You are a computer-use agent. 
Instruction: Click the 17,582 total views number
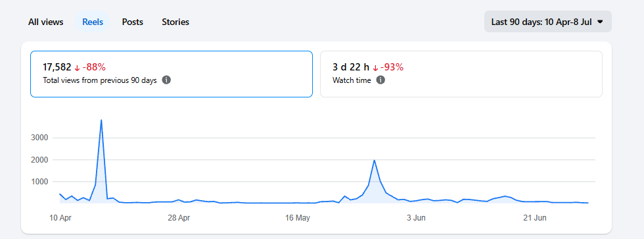[x=57, y=67]
